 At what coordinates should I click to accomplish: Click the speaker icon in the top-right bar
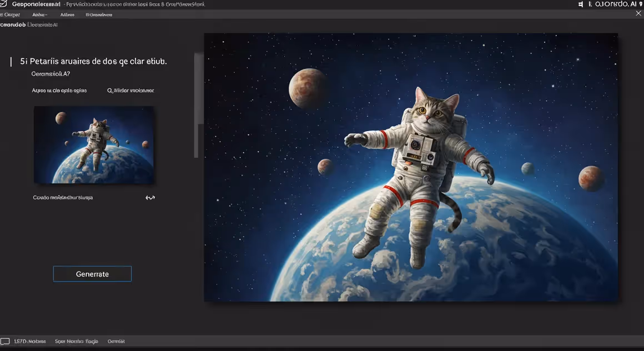[581, 4]
